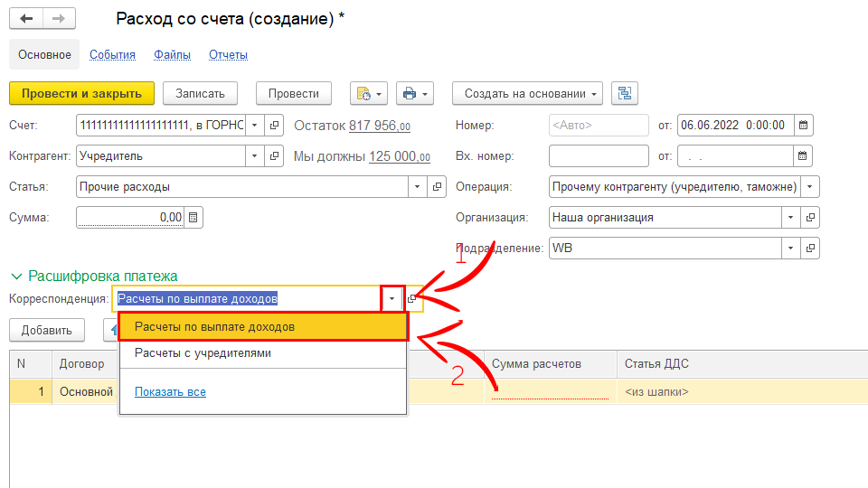This screenshot has width=868, height=488.
Task: Open the Счет record via open icon
Action: click(276, 126)
